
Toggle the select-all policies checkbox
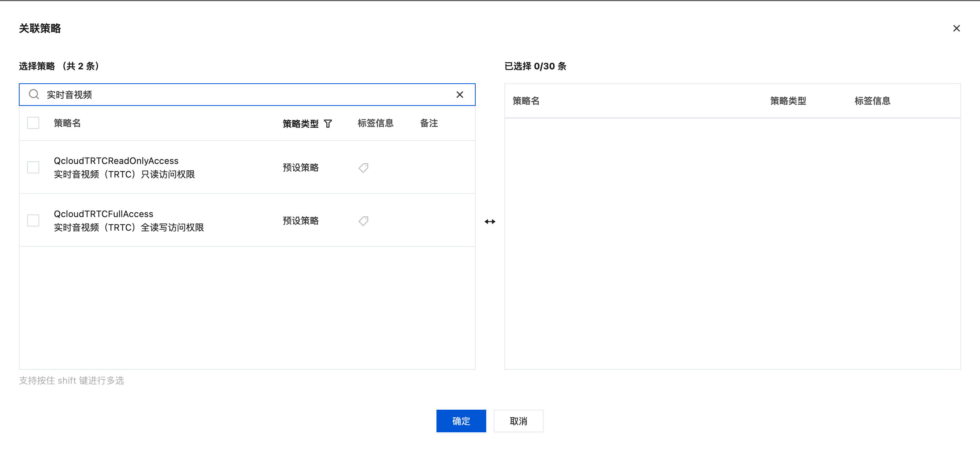pos(33,123)
